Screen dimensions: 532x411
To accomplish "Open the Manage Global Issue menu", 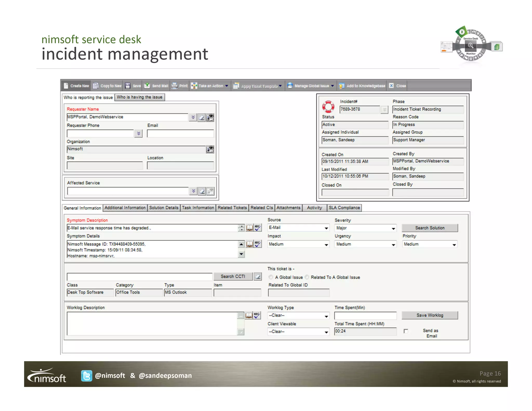I will tap(311, 86).
